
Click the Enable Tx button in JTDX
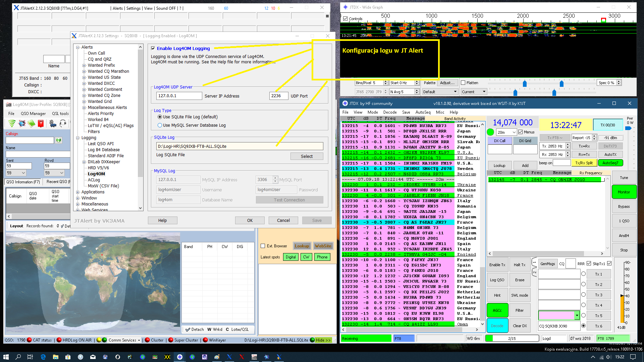tap(497, 265)
